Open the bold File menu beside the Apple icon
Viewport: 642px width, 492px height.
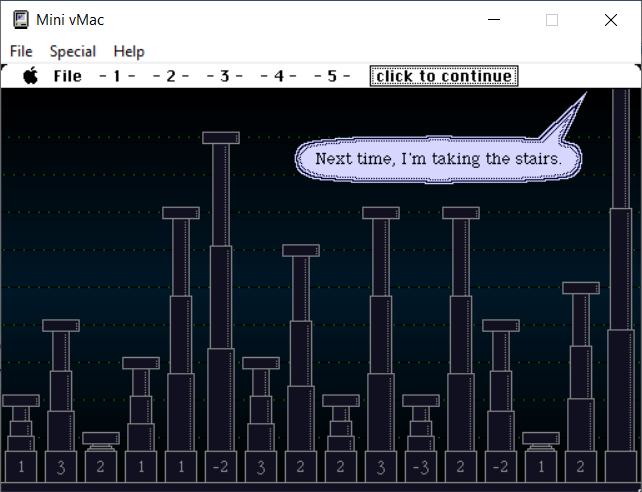pos(68,76)
